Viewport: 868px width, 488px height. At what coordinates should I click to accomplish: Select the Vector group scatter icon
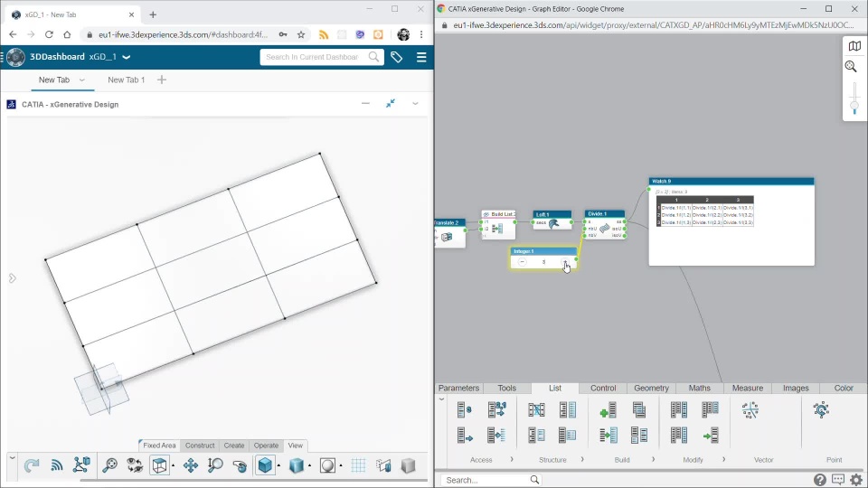tap(750, 410)
